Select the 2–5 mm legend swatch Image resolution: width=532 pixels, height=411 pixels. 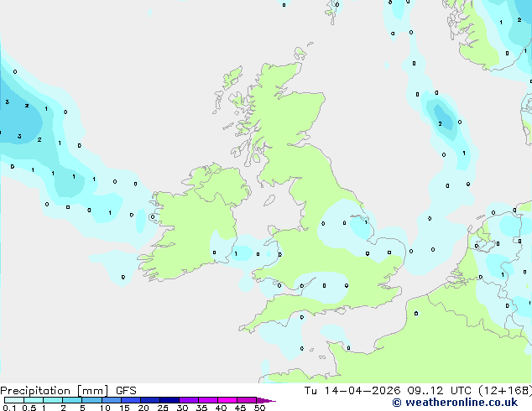tap(72, 400)
